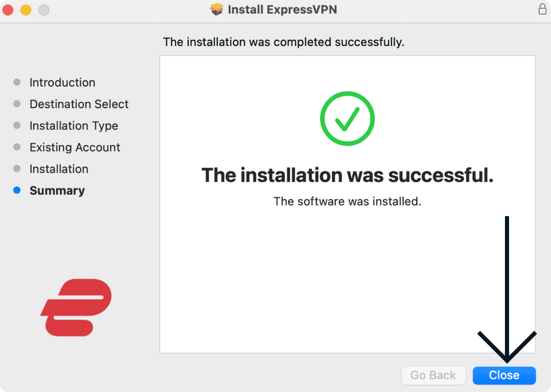
Task: Select the Introduction step in sidebar
Action: 63,83
